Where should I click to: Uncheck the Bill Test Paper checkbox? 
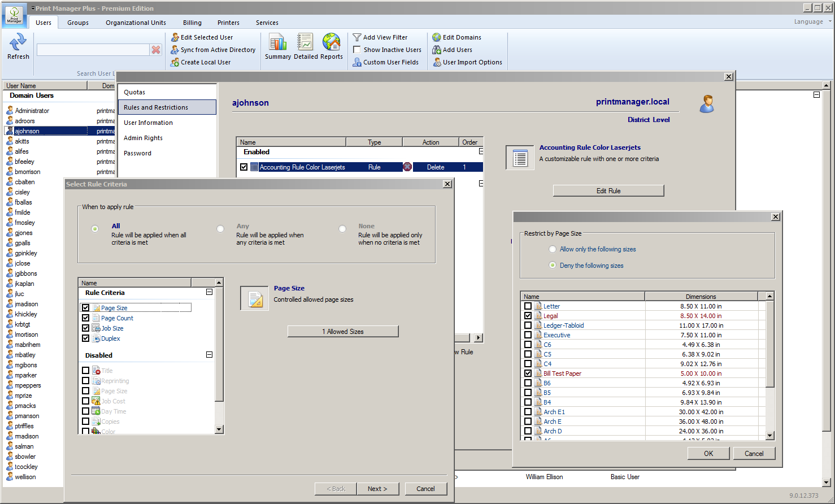pyautogui.click(x=528, y=373)
